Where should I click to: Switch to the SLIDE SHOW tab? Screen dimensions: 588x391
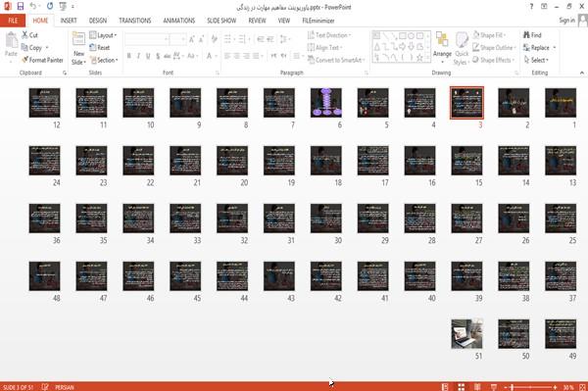[x=221, y=21]
